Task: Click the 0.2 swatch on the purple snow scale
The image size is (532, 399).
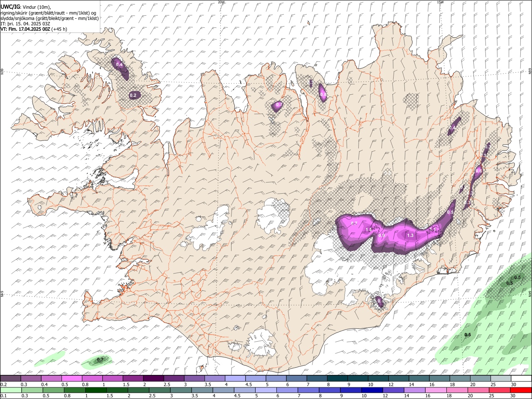Action: (x=10, y=378)
